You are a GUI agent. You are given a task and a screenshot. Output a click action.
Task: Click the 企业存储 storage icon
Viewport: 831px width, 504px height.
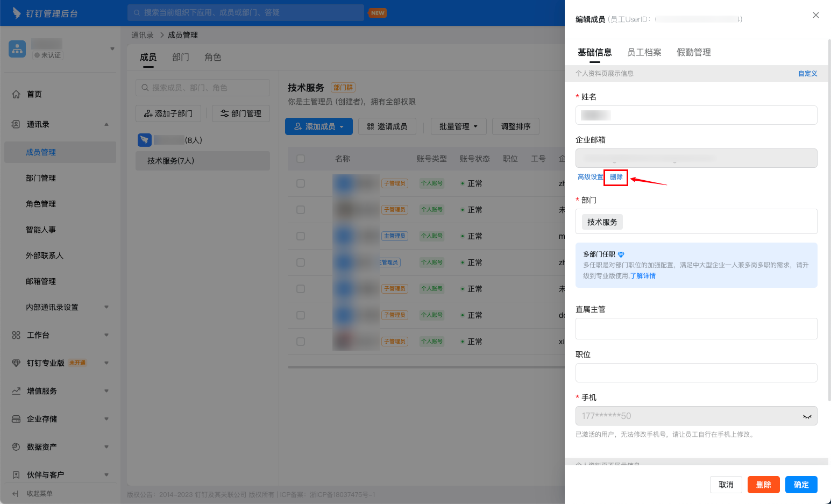click(16, 419)
